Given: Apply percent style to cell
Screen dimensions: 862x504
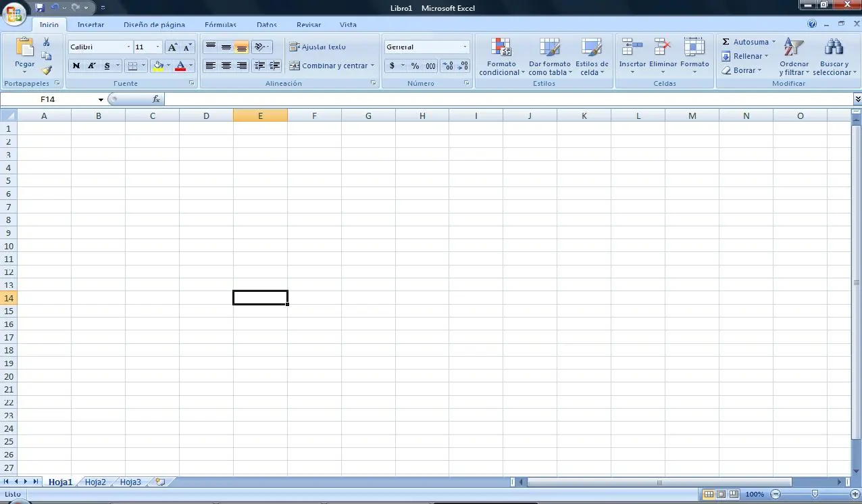Looking at the screenshot, I should pos(415,66).
